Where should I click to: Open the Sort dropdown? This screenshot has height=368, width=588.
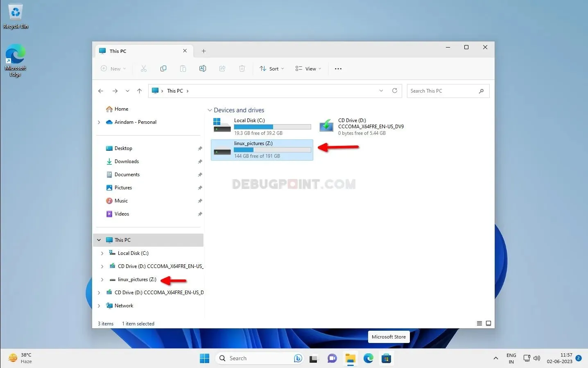click(271, 68)
